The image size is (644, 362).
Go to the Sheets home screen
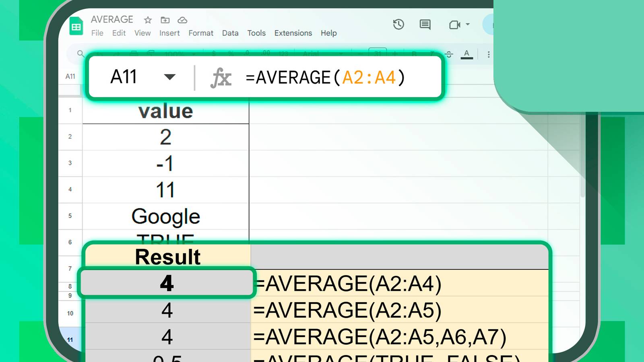point(76,25)
